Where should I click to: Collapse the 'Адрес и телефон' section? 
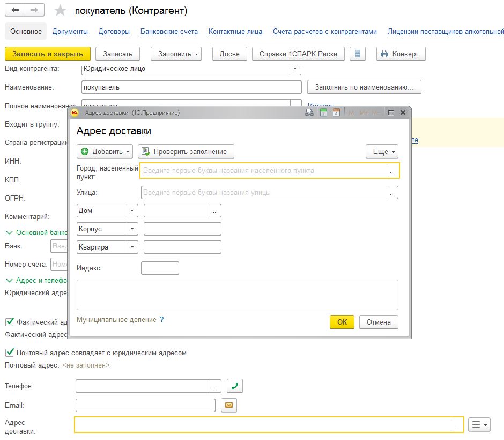pyautogui.click(x=9, y=280)
